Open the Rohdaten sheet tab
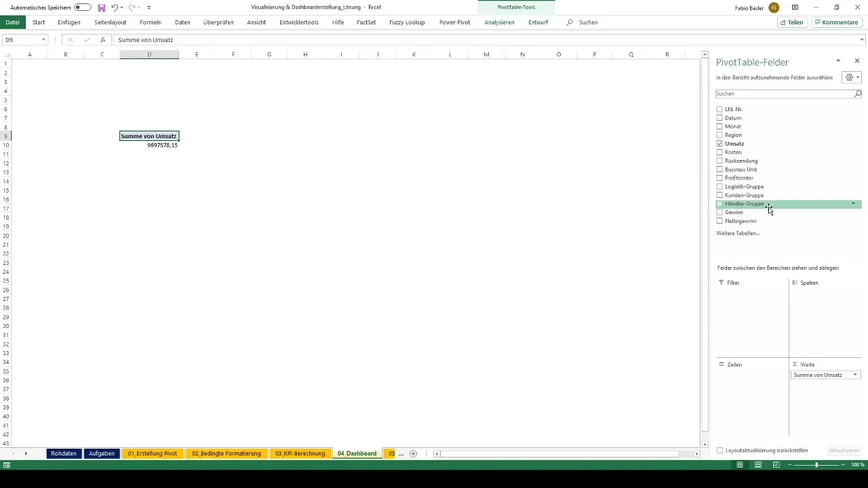 click(x=63, y=453)
